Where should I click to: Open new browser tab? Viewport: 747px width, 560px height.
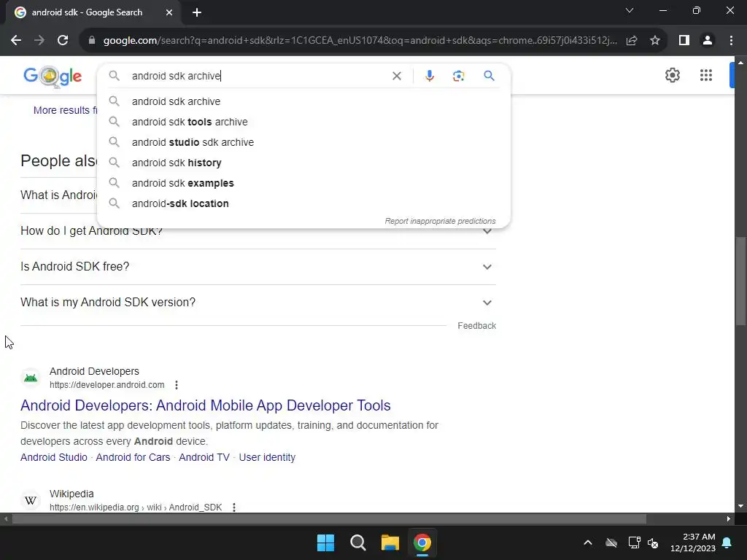tap(197, 12)
